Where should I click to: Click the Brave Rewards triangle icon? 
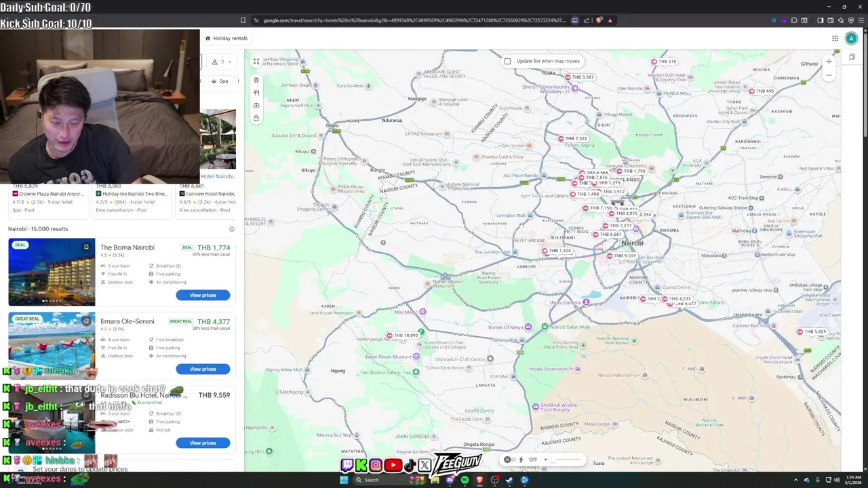[610, 20]
